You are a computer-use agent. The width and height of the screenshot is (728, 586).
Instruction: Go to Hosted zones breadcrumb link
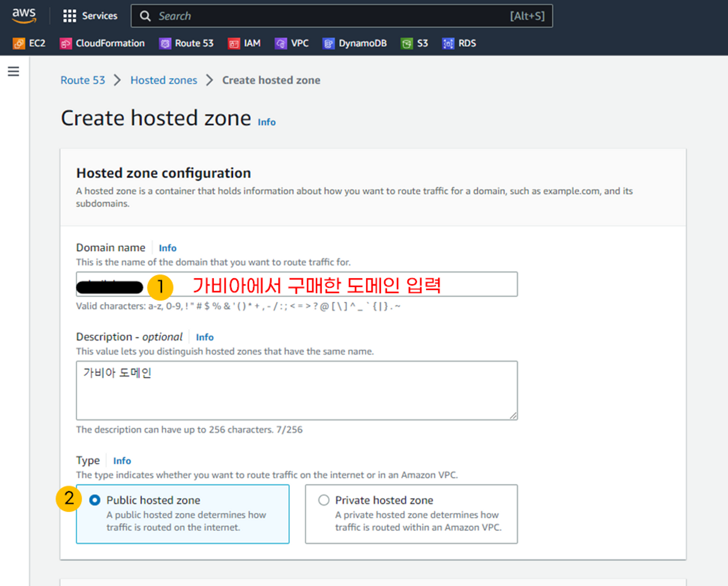click(164, 80)
